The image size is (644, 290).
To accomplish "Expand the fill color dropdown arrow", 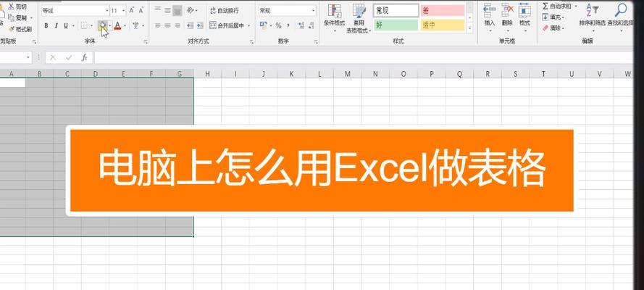I will click(109, 26).
